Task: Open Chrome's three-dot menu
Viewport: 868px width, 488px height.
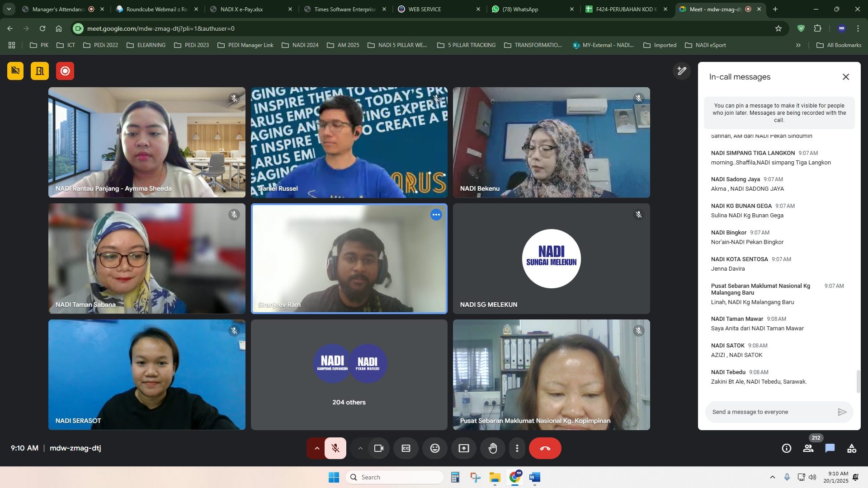Action: point(858,28)
